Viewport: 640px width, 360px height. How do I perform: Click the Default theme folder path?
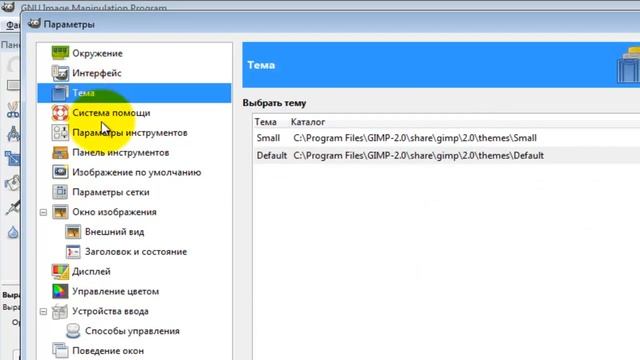pyautogui.click(x=418, y=156)
